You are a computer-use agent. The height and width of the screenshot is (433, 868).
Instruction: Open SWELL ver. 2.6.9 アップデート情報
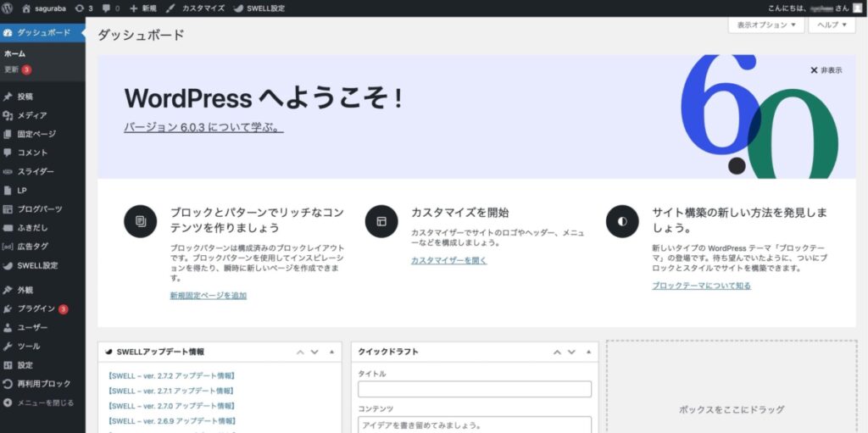pyautogui.click(x=171, y=421)
